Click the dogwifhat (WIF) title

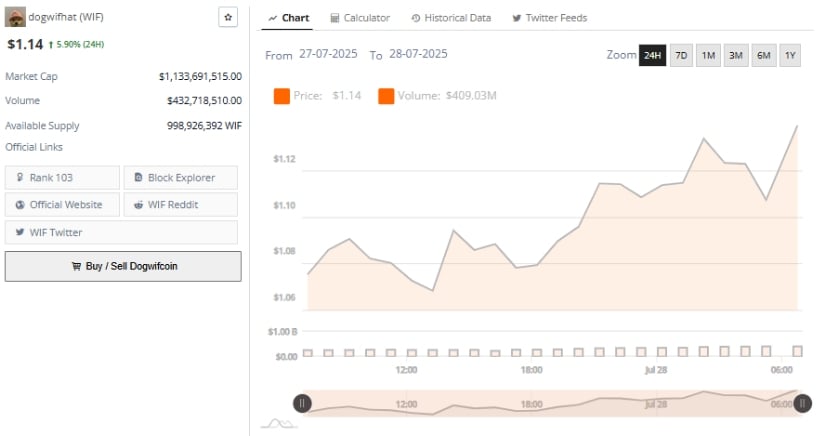click(66, 17)
